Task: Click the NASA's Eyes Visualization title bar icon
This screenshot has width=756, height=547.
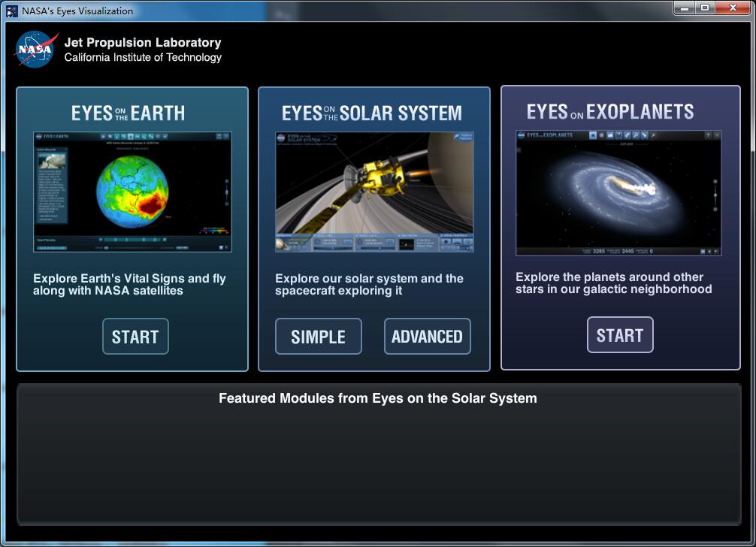Action: 12,11
